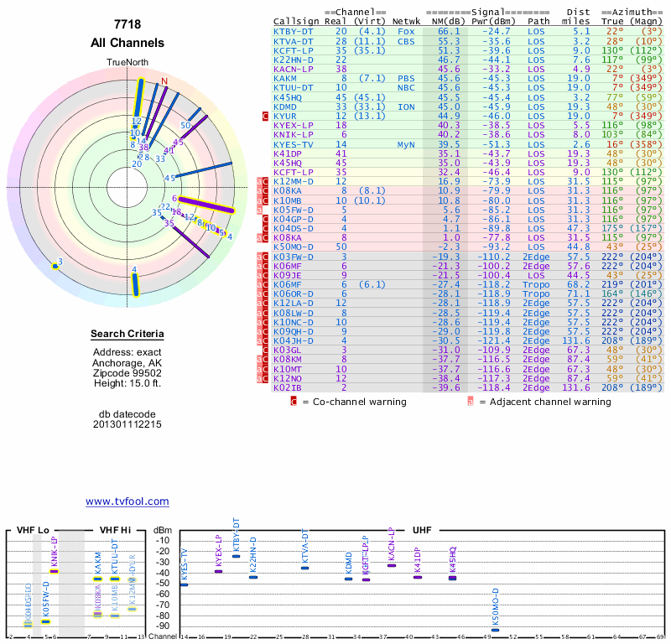Click the K02IB callsign
Screen dimensions: 671x644
click(288, 387)
